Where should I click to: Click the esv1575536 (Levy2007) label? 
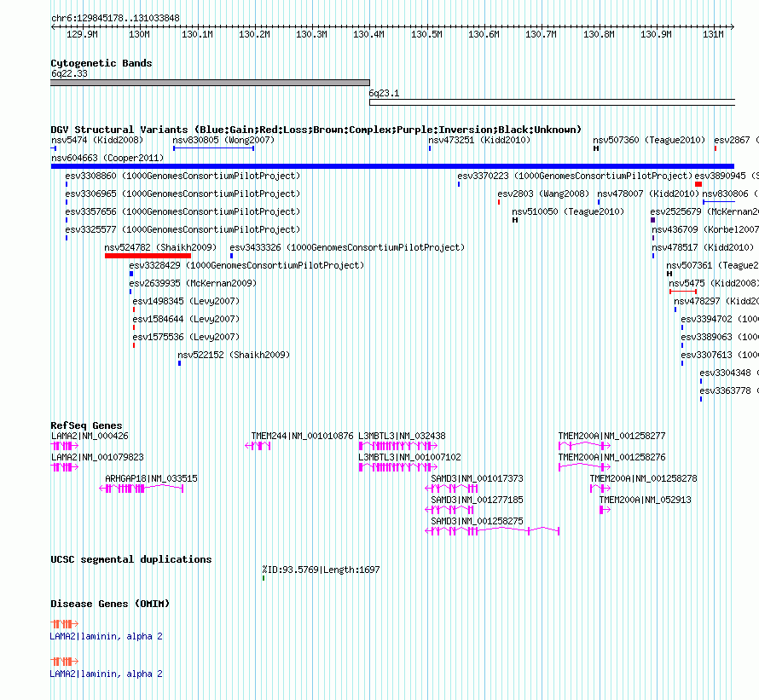(186, 337)
